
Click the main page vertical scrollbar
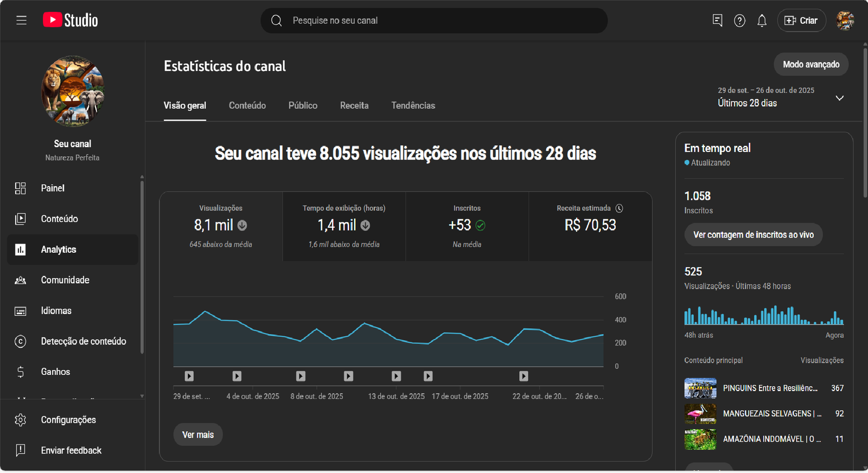tap(865, 123)
